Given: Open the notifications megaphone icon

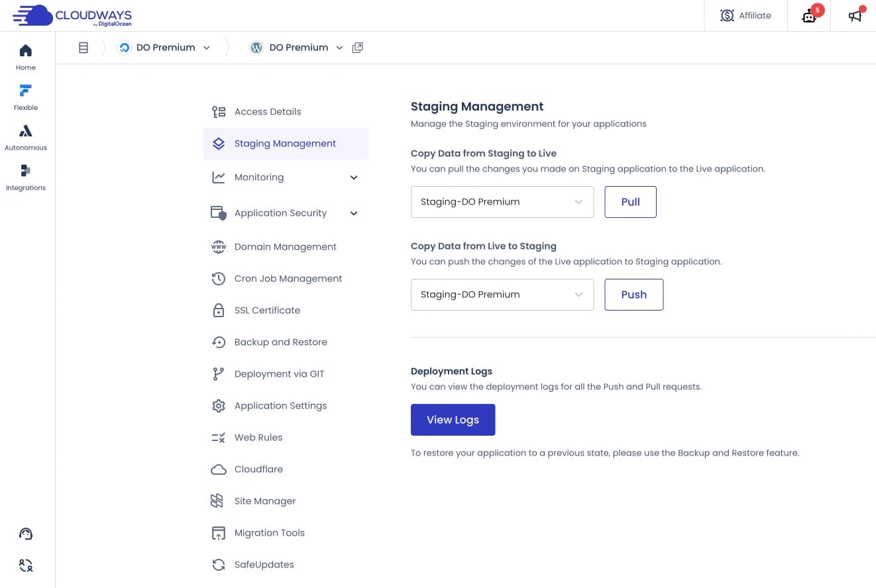Looking at the screenshot, I should pos(854,15).
